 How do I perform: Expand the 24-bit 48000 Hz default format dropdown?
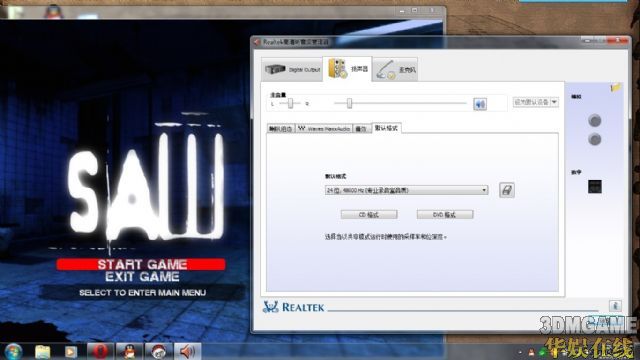pyautogui.click(x=406, y=190)
